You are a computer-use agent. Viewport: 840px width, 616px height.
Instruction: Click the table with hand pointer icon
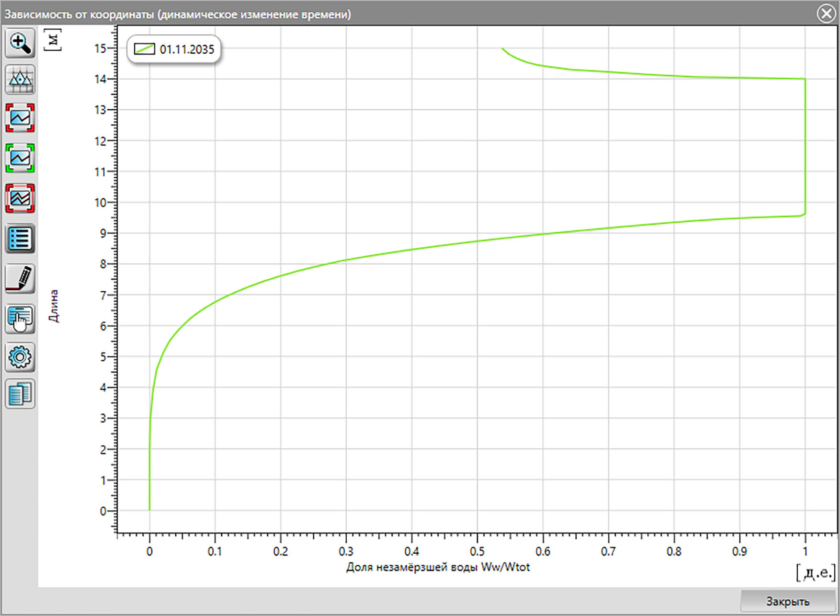point(20,319)
